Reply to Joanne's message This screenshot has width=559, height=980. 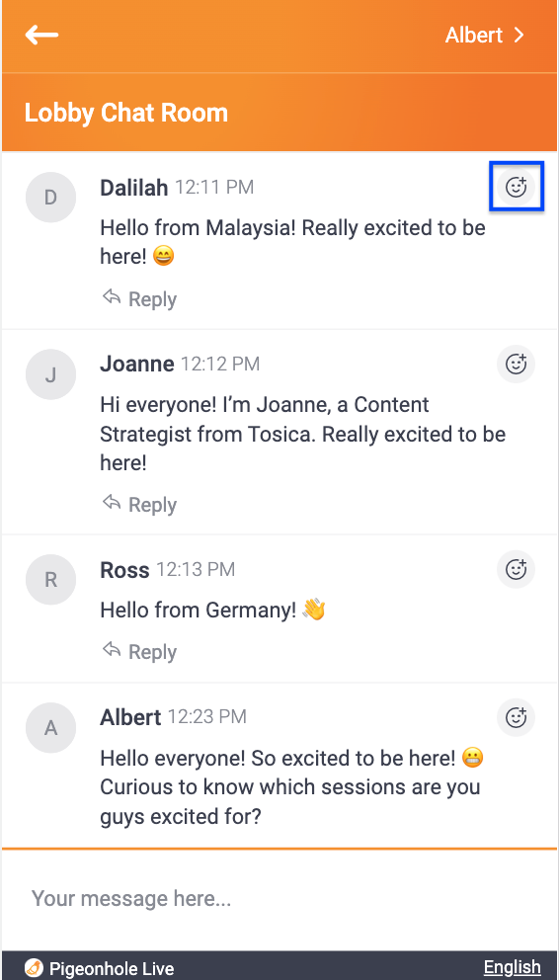point(139,504)
